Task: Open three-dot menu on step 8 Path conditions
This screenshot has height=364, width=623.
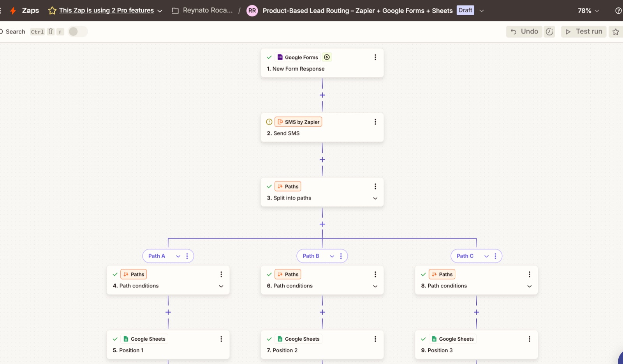Action: [530, 274]
